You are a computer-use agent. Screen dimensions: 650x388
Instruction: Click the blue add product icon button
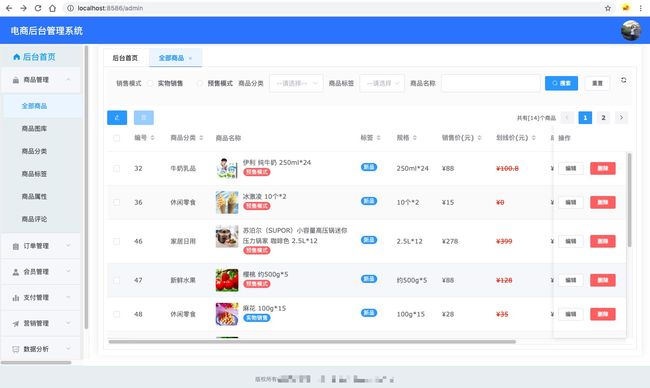tap(117, 118)
